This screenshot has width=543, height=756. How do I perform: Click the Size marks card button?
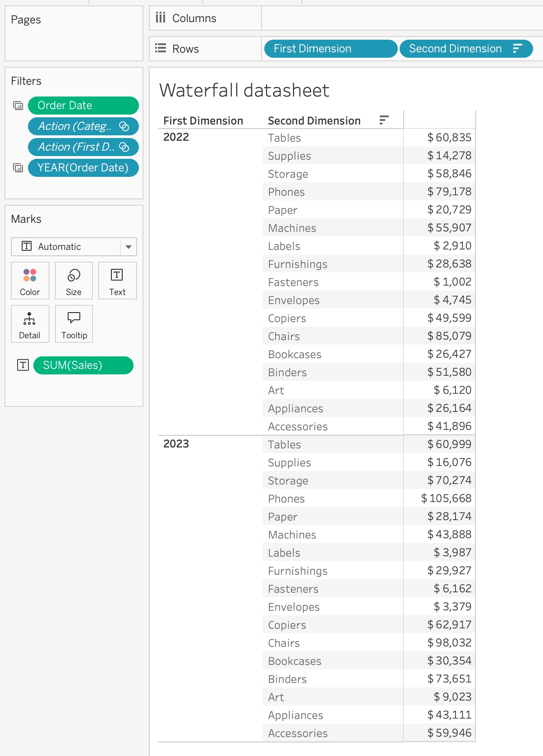(74, 281)
